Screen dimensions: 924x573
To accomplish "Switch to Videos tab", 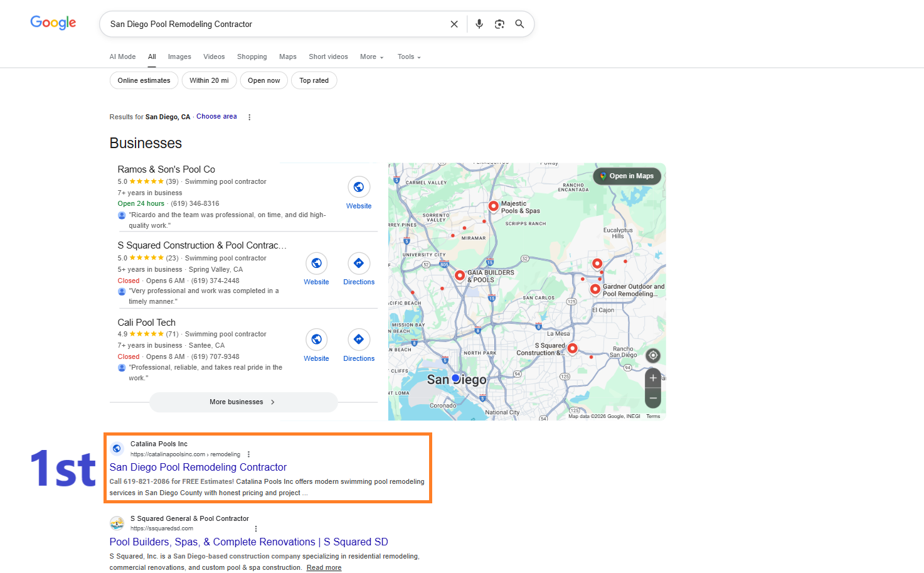I will click(x=214, y=56).
